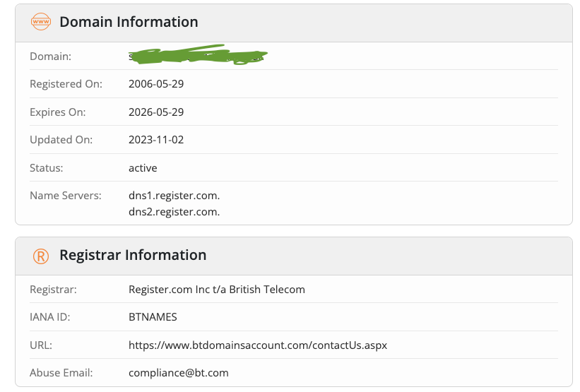Click the compliance@bt.com abuse email
This screenshot has width=580, height=392.
coord(179,373)
